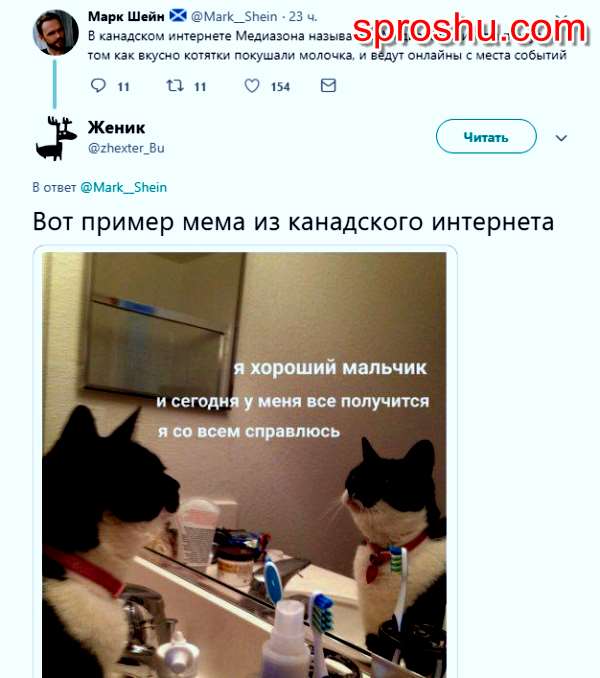Click the 23 ч. timestamp
Screen dimensions: 600x678
click(303, 16)
